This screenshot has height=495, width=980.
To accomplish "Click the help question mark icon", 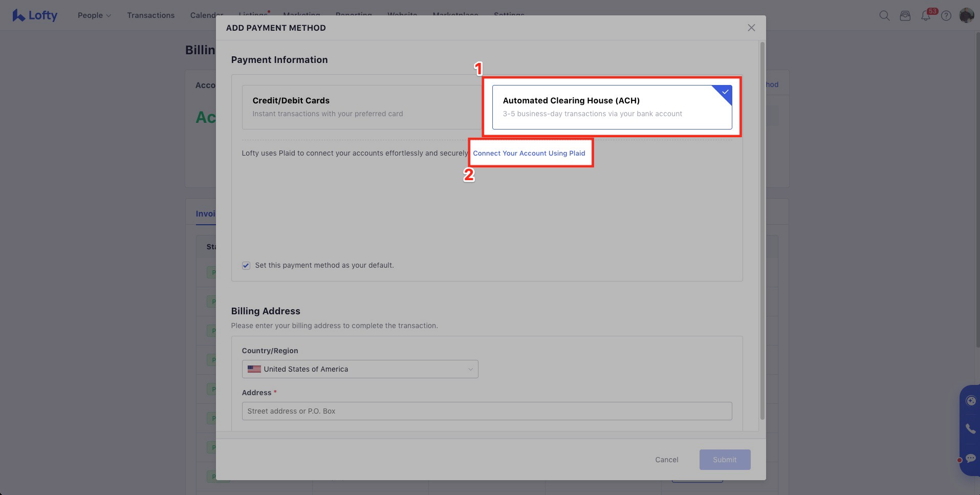I will click(946, 15).
